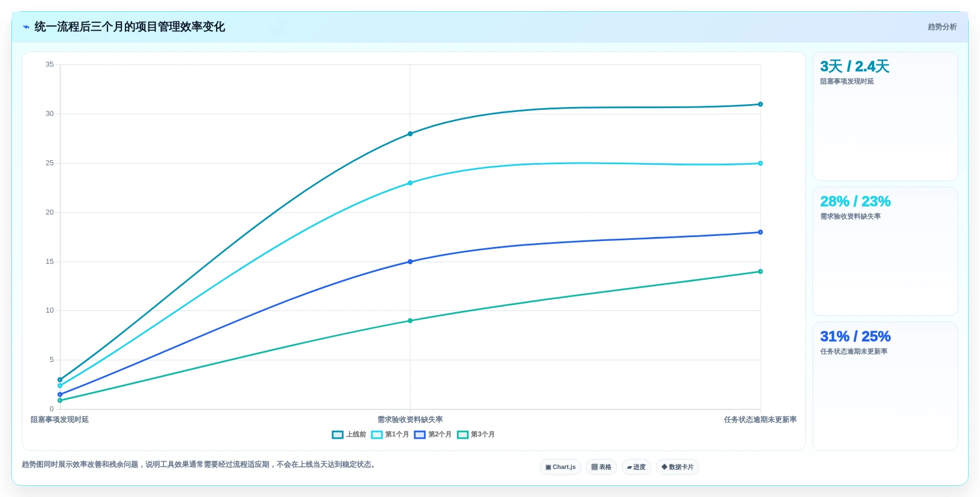Viewport: 980px width, 497px height.
Task: Click 第3个月 data point at 任务状态逾期未更新率
Action: point(760,272)
